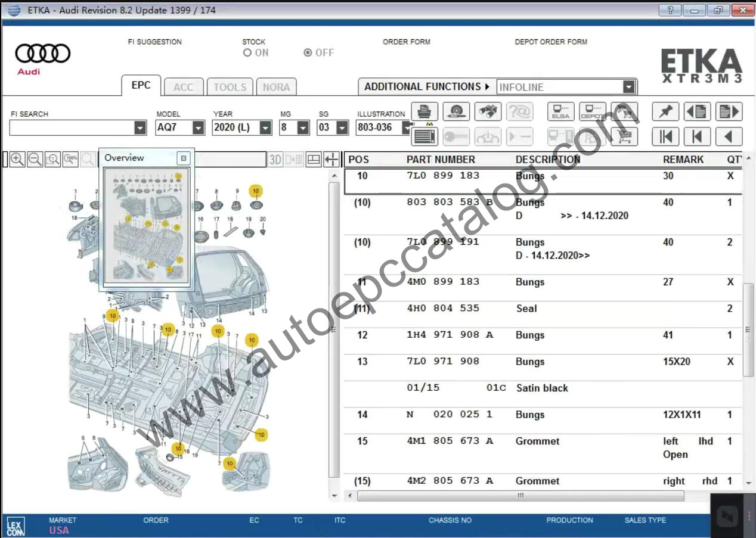The image size is (756, 538).
Task: Zoom in on the illustration
Action: (x=17, y=159)
